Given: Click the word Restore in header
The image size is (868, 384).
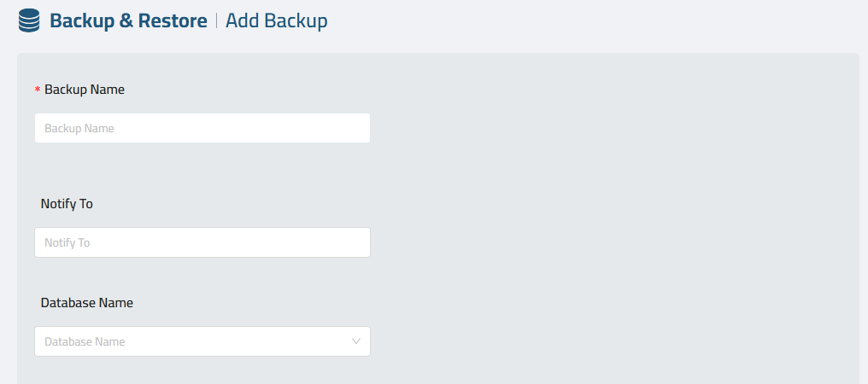Looking at the screenshot, I should (173, 20).
